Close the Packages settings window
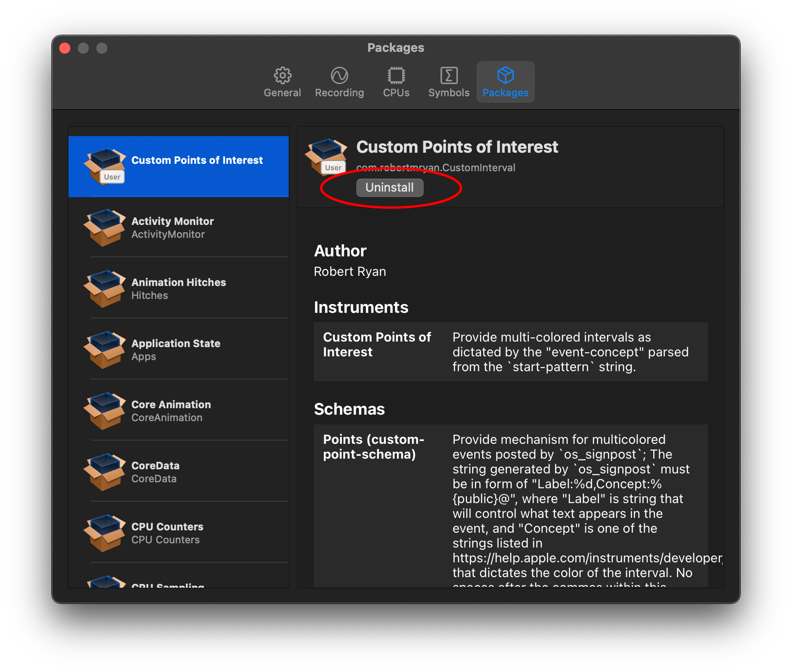Screen dimensions: 792x672 coord(65,48)
